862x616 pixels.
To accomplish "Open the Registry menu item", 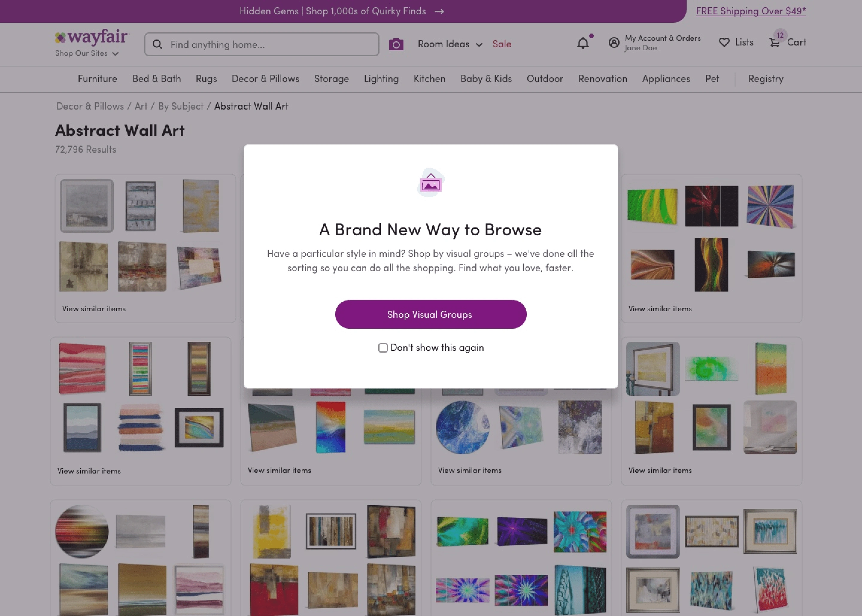I will point(765,79).
